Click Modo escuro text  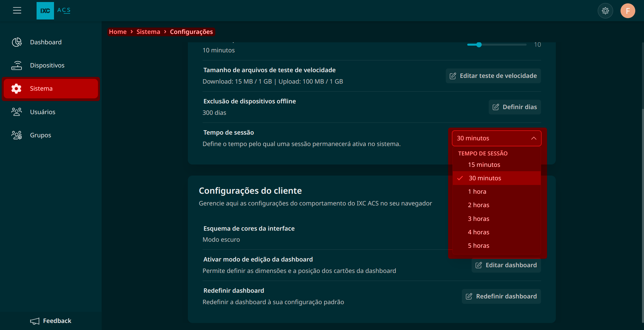(x=221, y=240)
